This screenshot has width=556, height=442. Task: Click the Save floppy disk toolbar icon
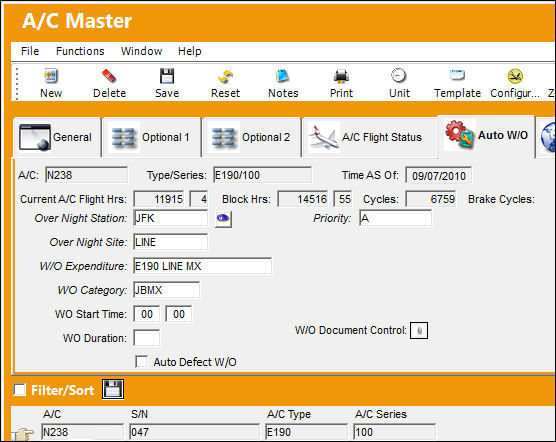click(167, 75)
